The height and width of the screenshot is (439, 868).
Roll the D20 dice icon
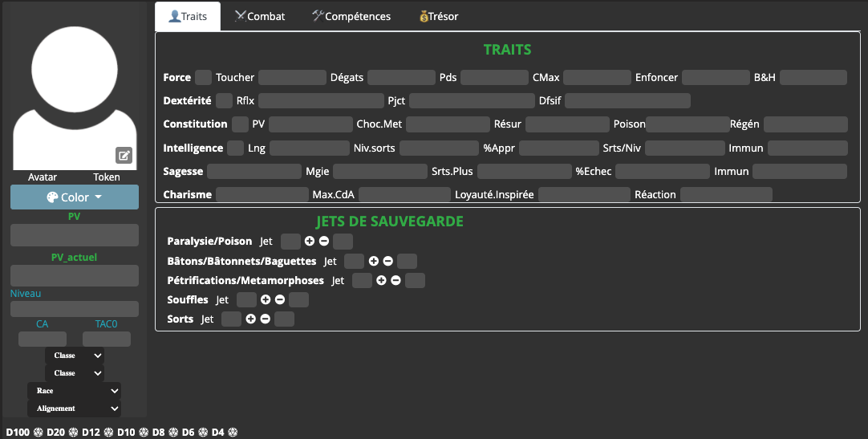pos(73,433)
